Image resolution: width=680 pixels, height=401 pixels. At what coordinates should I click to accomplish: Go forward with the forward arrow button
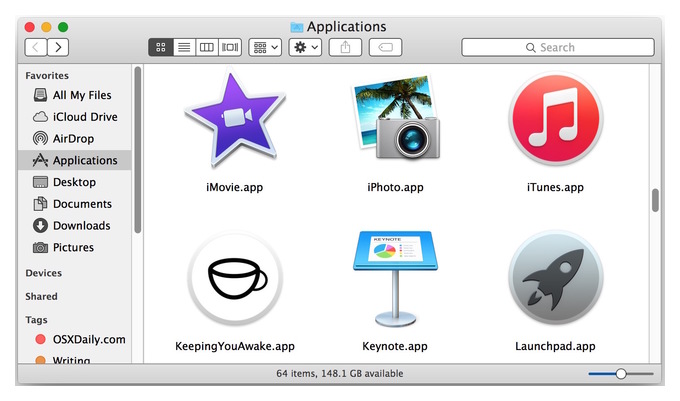58,47
